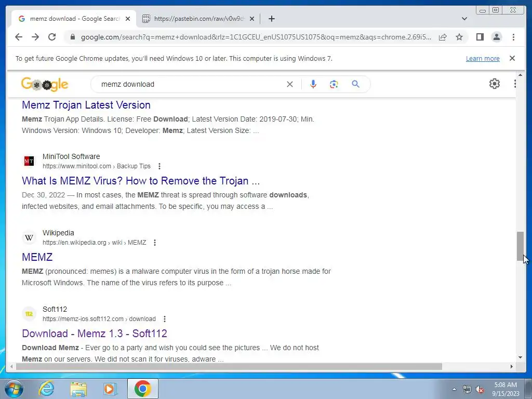Click the horizontal scrollbar thumb
532x399 pixels.
point(229,366)
